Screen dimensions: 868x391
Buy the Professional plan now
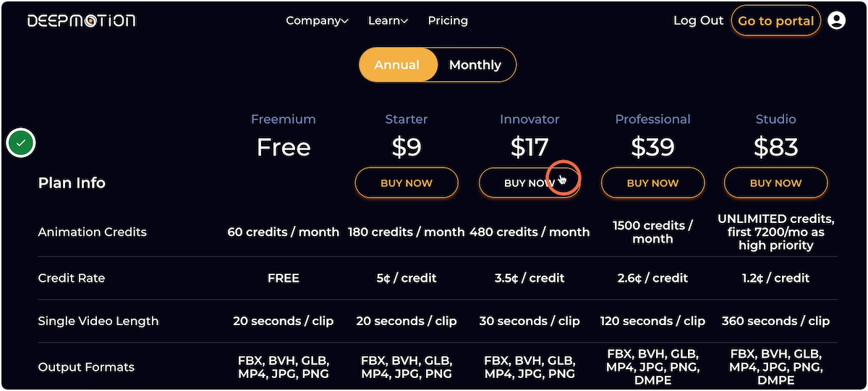(x=652, y=183)
